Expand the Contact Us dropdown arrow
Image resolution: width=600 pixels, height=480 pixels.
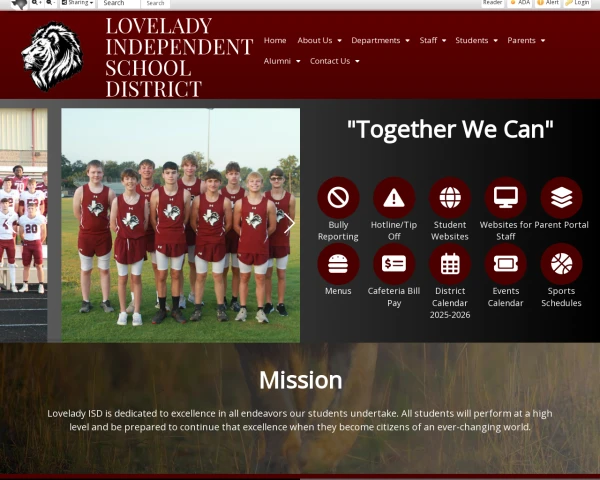click(x=357, y=61)
